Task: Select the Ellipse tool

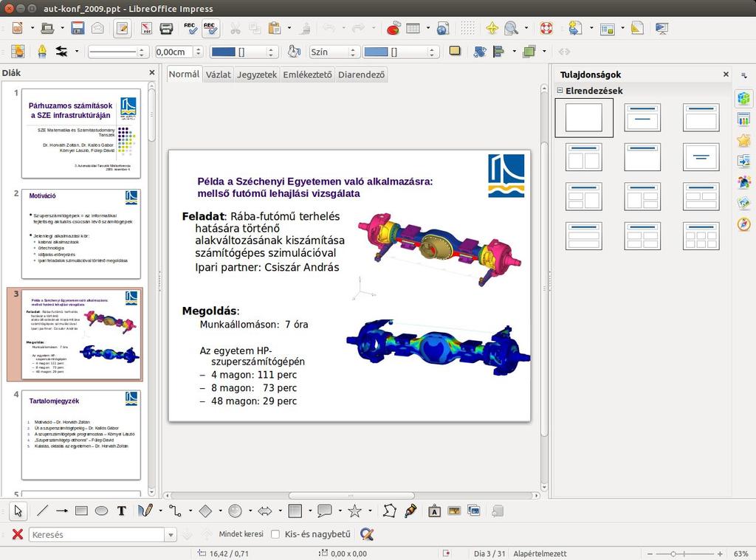Action: (x=101, y=511)
